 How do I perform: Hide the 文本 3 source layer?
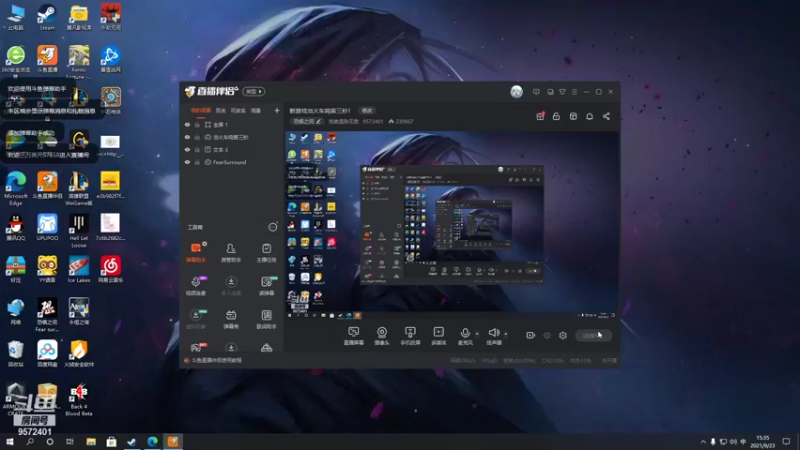(187, 149)
